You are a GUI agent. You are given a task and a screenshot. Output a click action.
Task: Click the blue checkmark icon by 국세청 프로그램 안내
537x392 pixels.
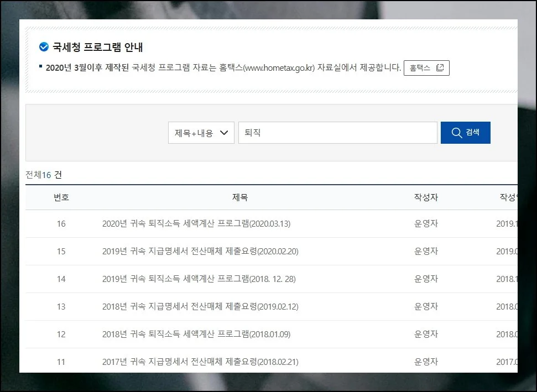(x=44, y=47)
